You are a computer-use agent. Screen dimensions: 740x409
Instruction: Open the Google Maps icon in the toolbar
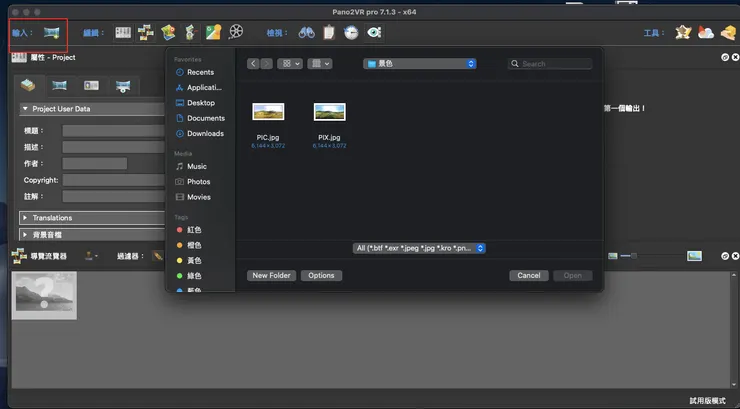pyautogui.click(x=213, y=32)
